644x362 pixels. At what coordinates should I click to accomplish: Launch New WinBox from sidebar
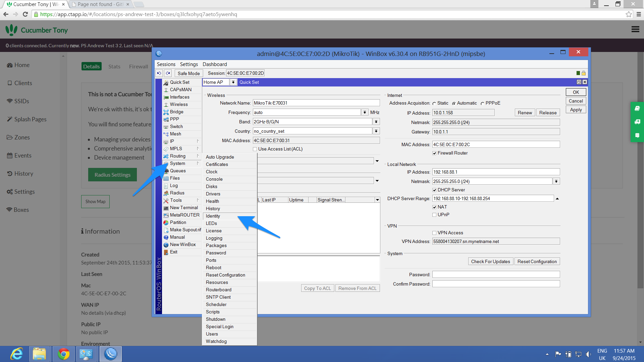pyautogui.click(x=183, y=244)
